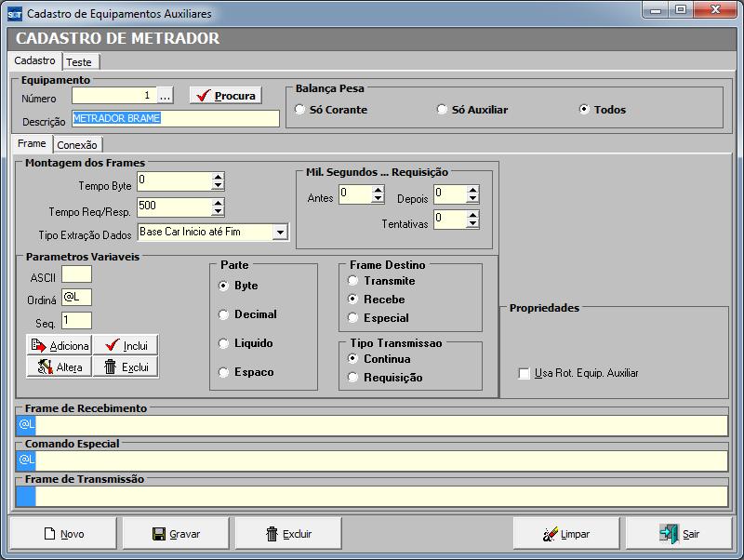Open the Conexão tab
The width and height of the screenshot is (744, 560).
(77, 145)
